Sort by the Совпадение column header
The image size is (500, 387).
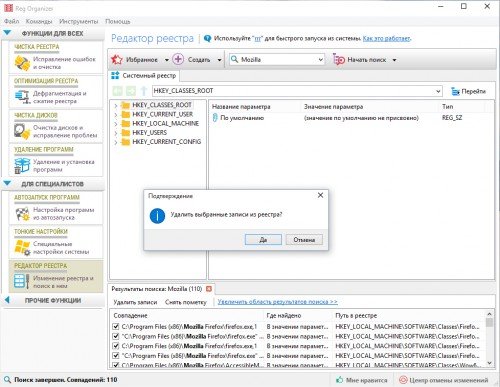click(187, 315)
